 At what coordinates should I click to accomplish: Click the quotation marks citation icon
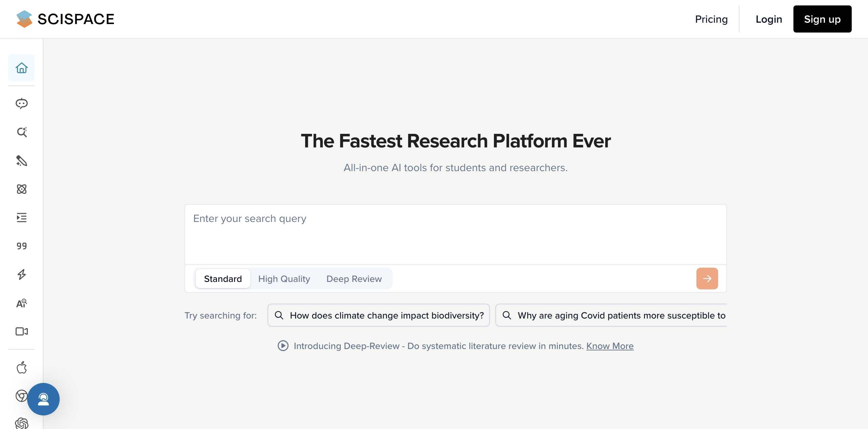[21, 246]
